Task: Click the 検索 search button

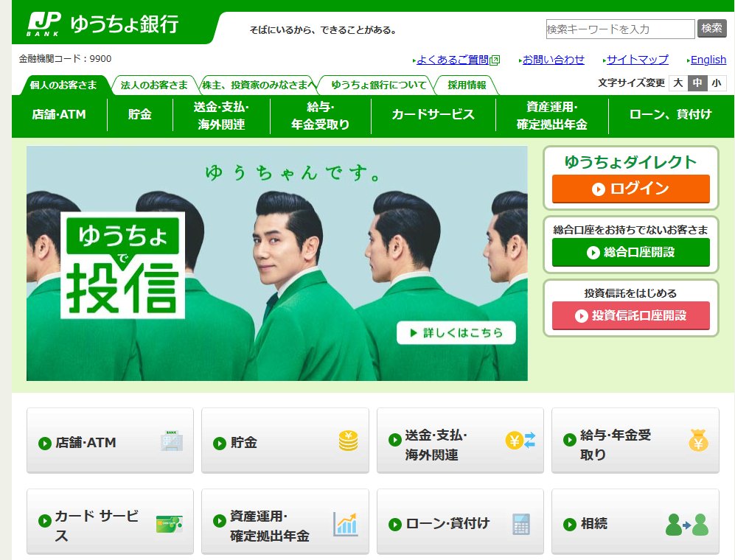Action: click(x=711, y=28)
